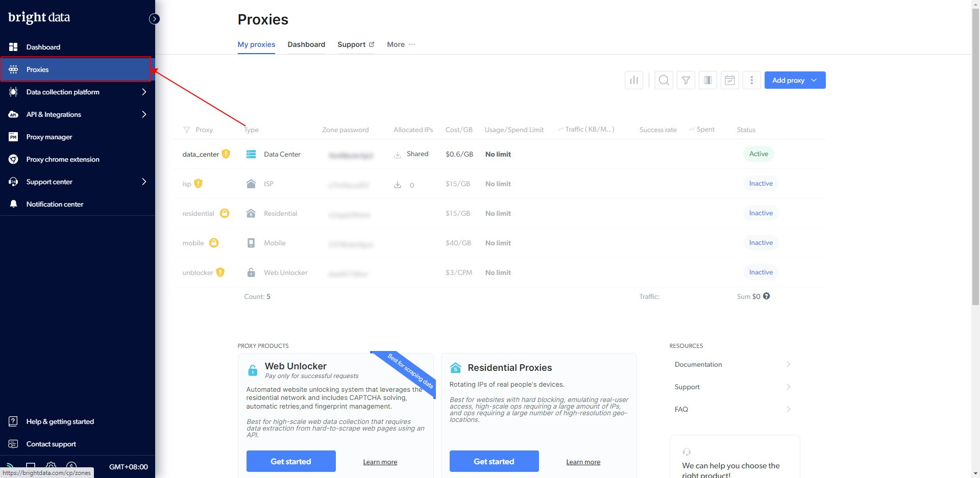Image resolution: width=980 pixels, height=478 pixels.
Task: Expand the Data collection platform submenu arrow
Action: pos(144,92)
